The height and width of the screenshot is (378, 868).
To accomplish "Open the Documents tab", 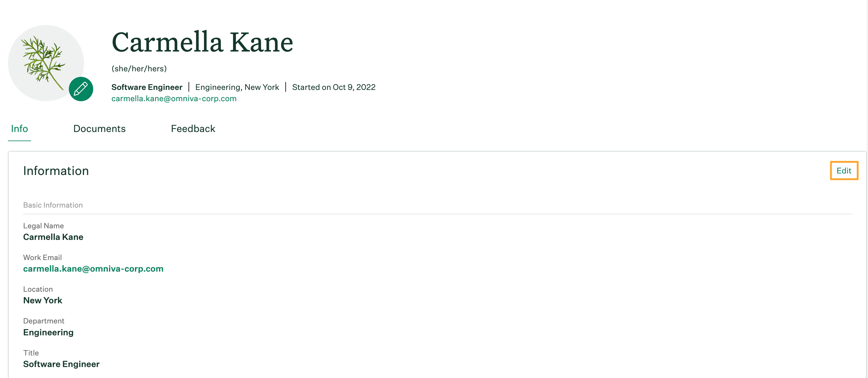I will click(x=99, y=129).
